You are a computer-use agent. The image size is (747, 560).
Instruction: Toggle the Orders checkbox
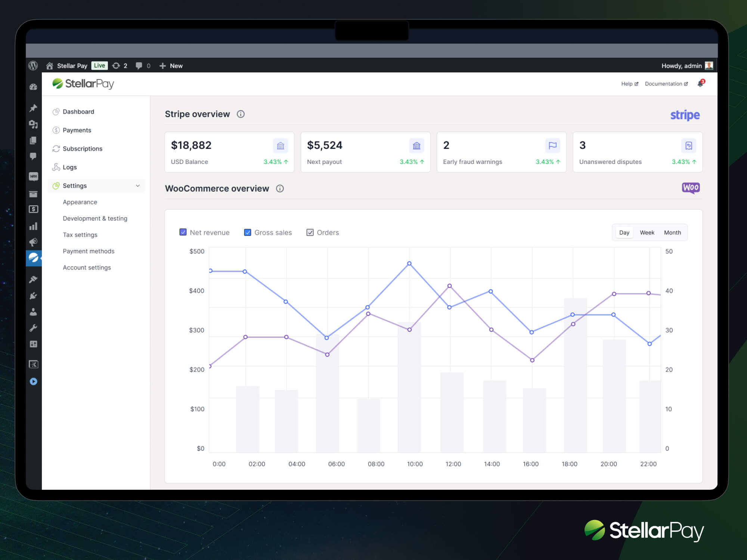click(310, 232)
